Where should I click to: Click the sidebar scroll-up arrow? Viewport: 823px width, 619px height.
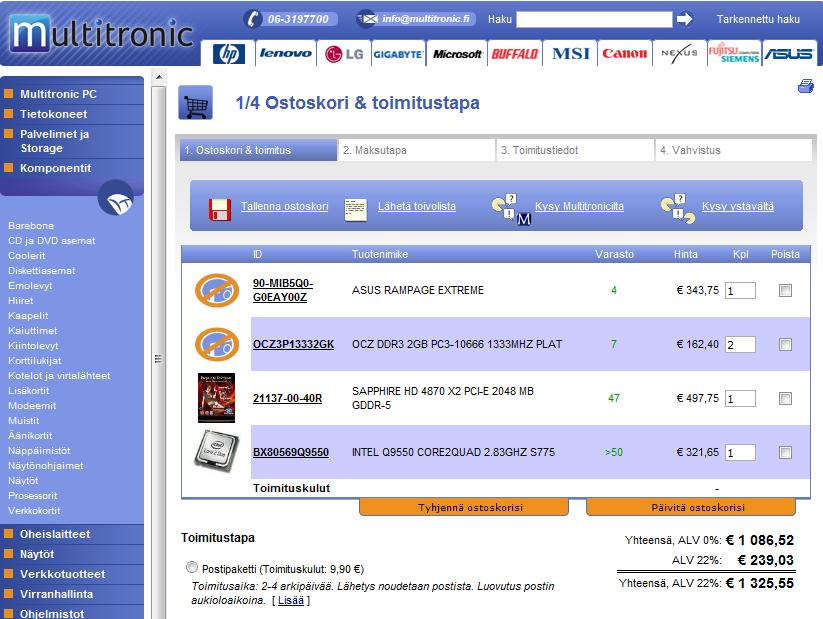click(x=159, y=78)
